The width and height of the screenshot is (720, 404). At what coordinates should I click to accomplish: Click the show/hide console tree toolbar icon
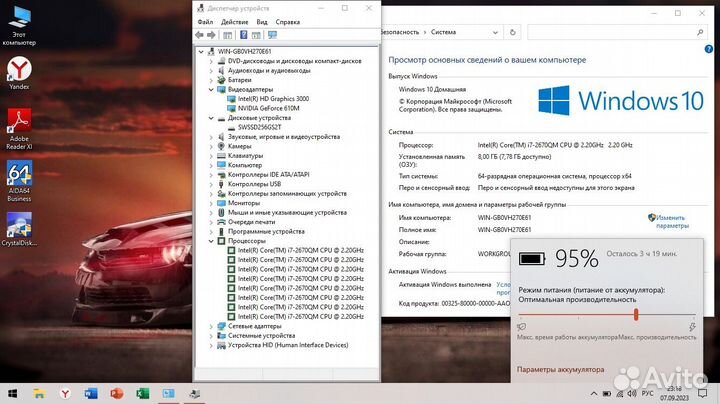(x=227, y=35)
